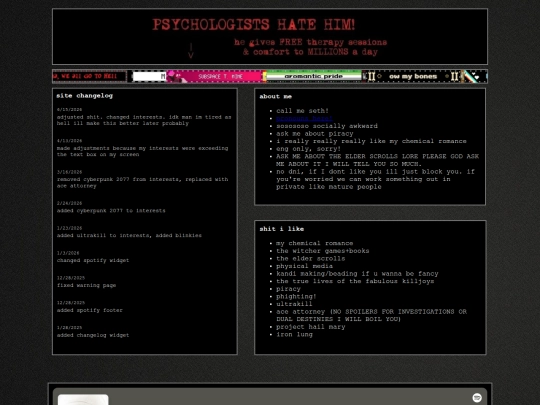Image resolution: width=540 pixels, height=405 pixels.
Task: Click 'ASK ME ABOUT THE ELDER SCROLLS LORE' item
Action: (377, 160)
